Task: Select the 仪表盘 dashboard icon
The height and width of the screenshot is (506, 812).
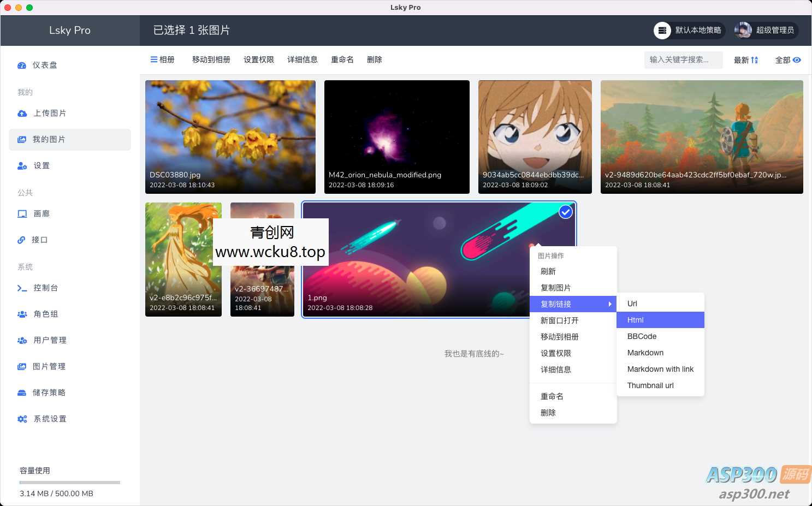Action: [22, 65]
